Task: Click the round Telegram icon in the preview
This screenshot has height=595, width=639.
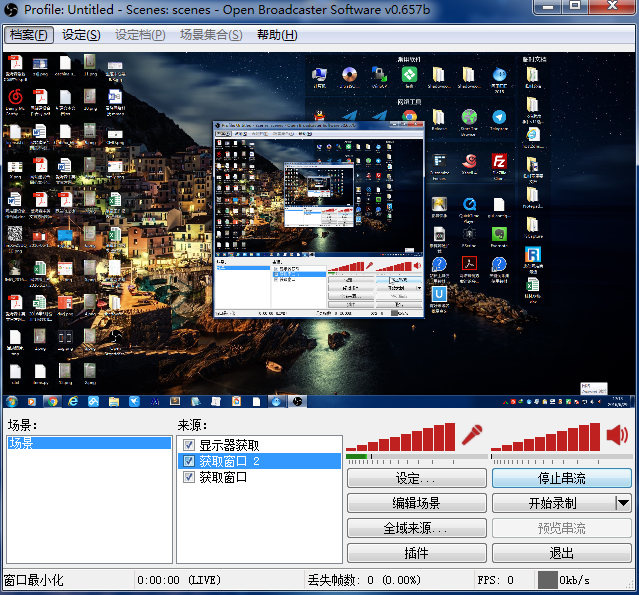Action: pyautogui.click(x=499, y=117)
